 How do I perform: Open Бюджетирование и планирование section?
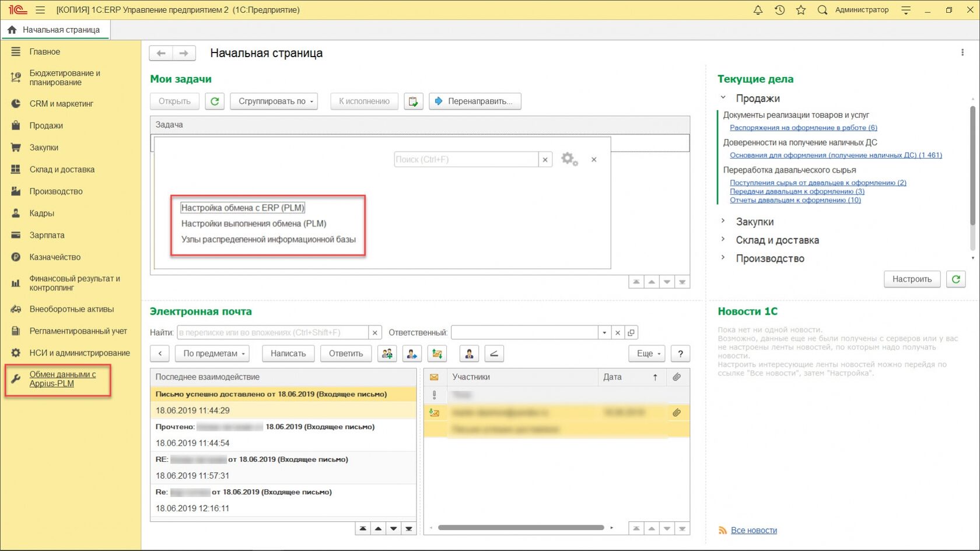click(65, 78)
